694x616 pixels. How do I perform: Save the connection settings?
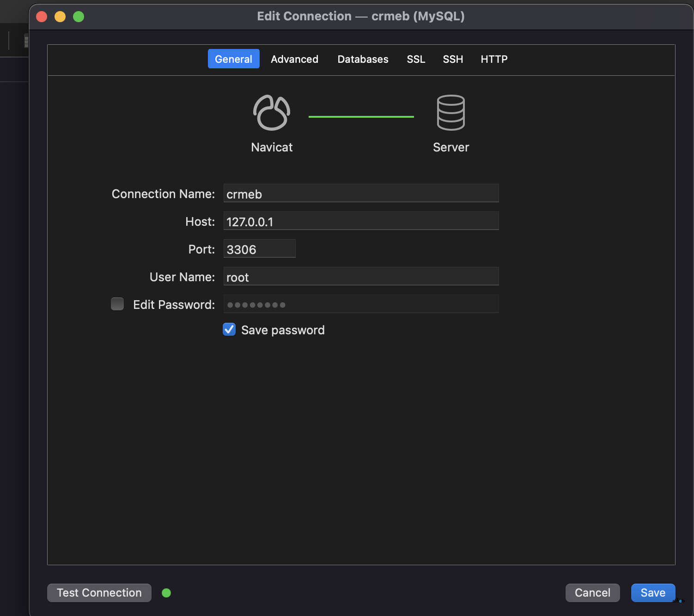[x=653, y=593]
